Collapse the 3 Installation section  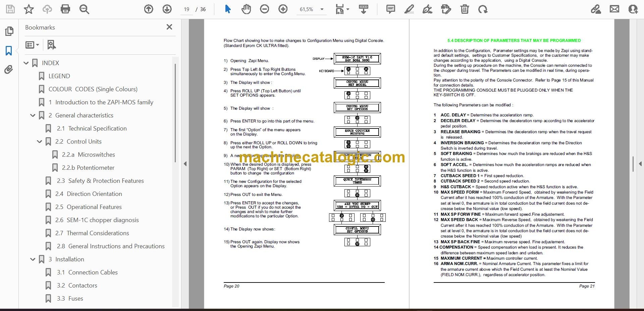(x=33, y=259)
